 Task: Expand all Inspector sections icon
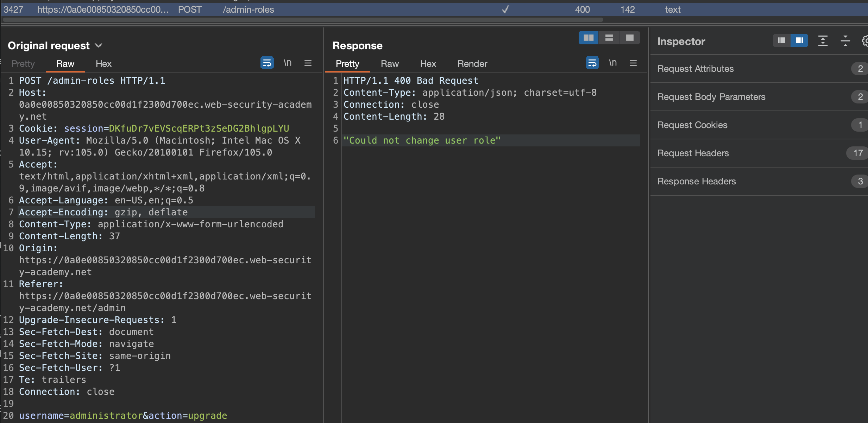point(823,41)
